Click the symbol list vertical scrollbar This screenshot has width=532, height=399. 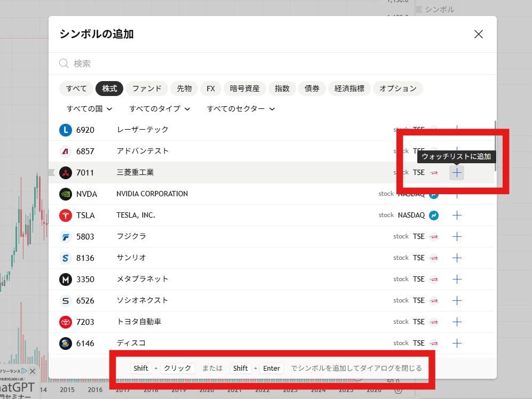(x=495, y=146)
